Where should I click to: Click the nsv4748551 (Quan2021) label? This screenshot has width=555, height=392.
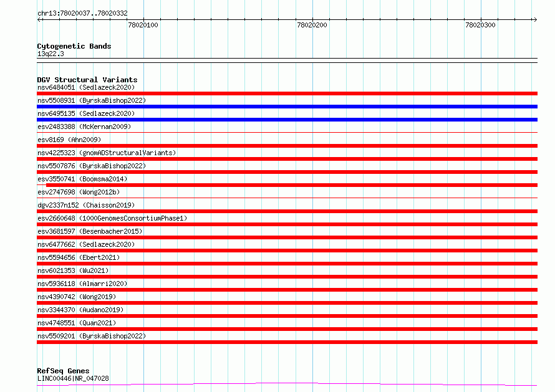77,323
